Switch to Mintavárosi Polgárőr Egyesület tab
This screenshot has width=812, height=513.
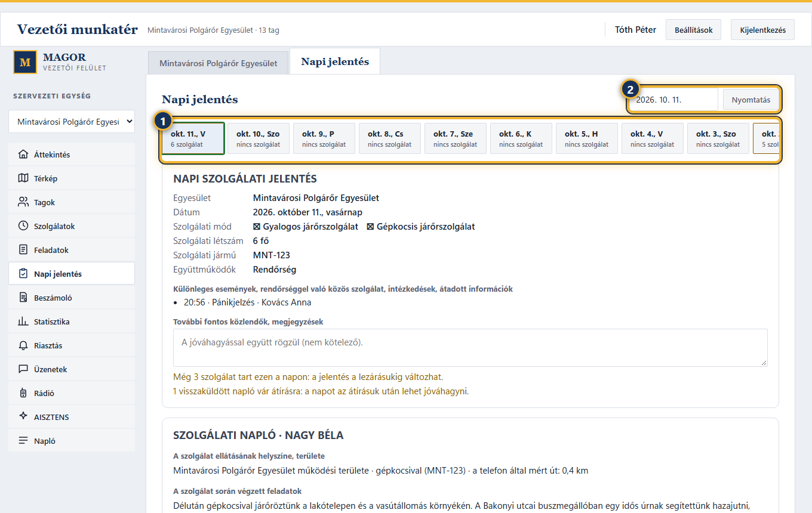pyautogui.click(x=219, y=63)
